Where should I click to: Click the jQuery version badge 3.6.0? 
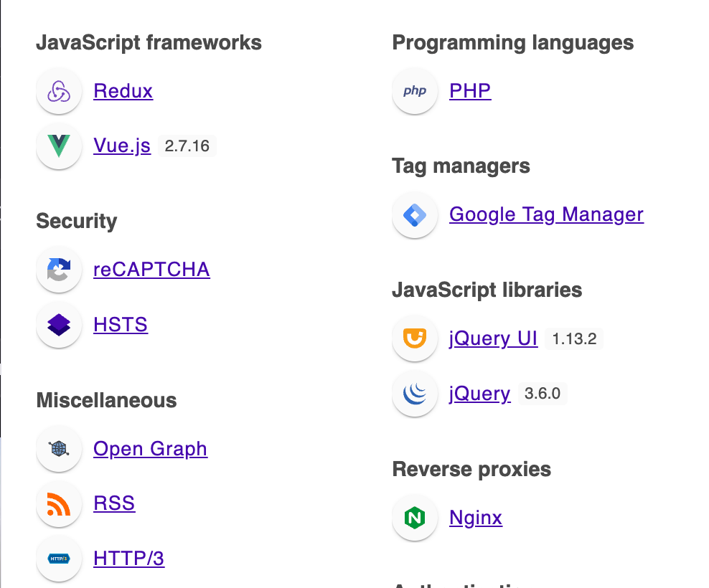[542, 394]
